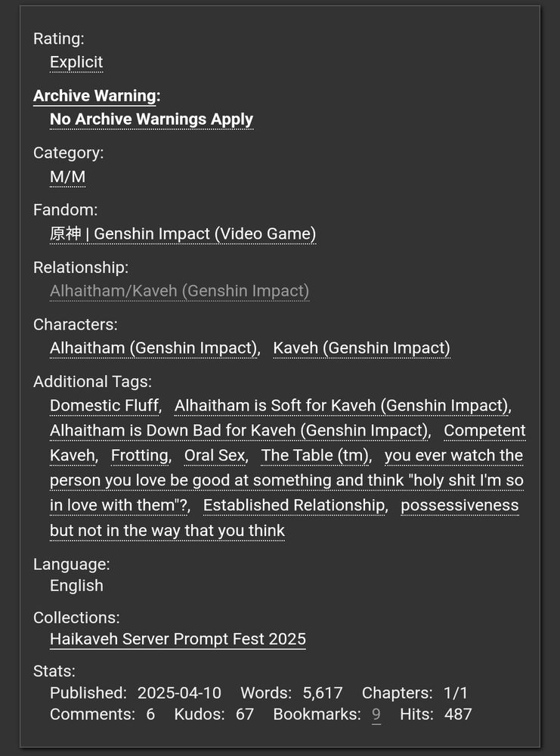Image resolution: width=560 pixels, height=756 pixels.
Task: Click the Kaveh character tag
Action: (361, 348)
